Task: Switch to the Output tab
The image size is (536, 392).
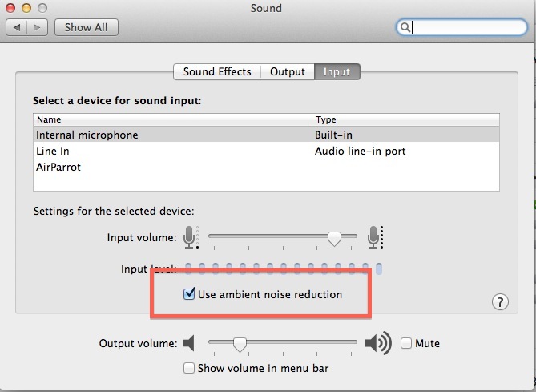Action: 288,72
